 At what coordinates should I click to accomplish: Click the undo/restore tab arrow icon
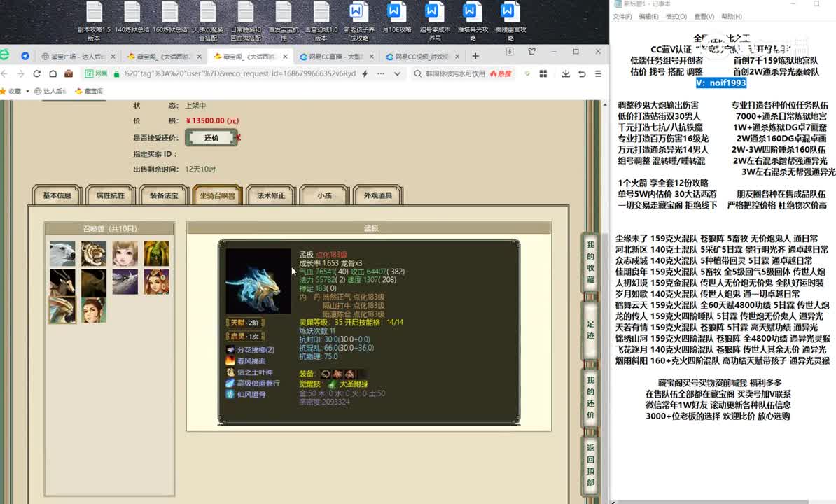[x=582, y=73]
